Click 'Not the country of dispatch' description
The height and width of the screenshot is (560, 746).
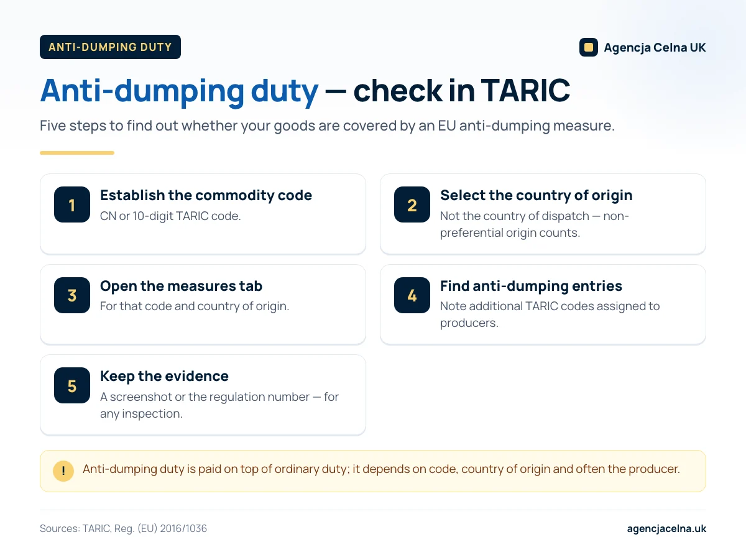[x=535, y=224]
